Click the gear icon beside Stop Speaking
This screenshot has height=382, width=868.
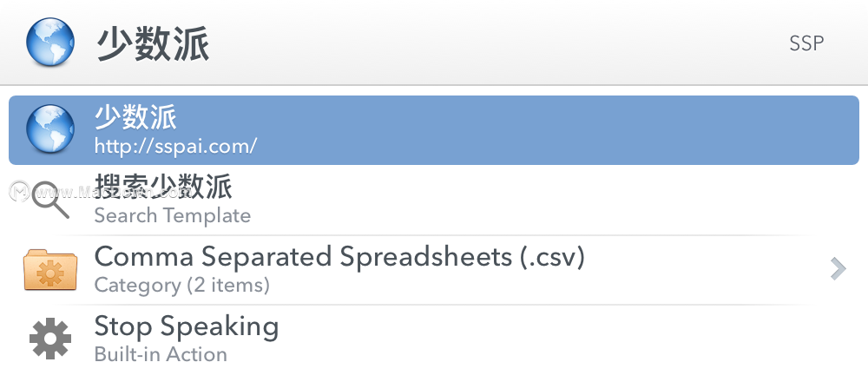coord(50,339)
